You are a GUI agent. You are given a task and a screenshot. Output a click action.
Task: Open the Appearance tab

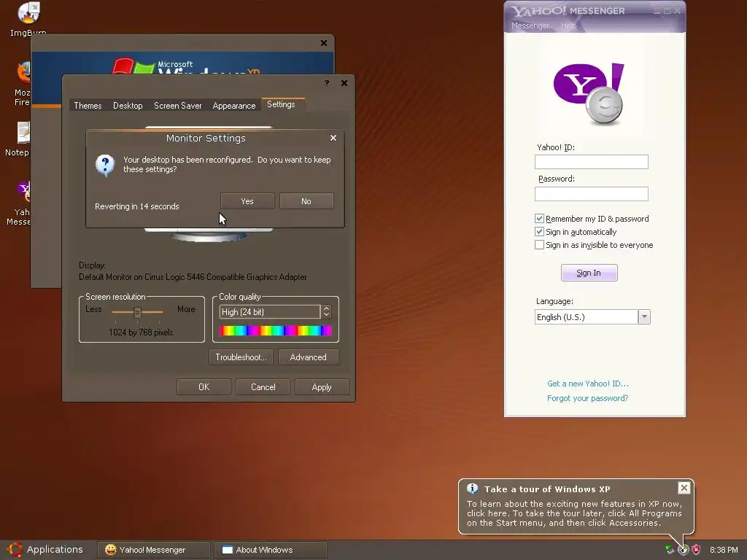(x=234, y=105)
